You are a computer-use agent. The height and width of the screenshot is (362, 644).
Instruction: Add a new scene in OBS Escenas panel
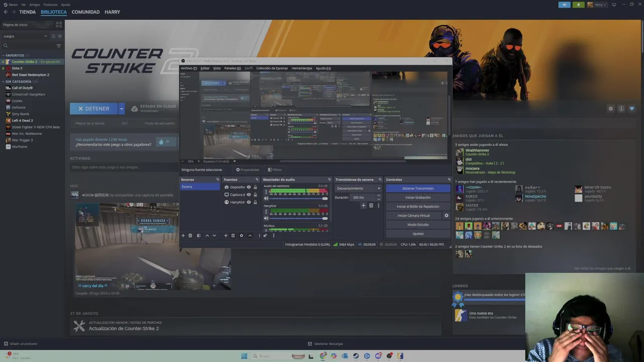coord(183,235)
